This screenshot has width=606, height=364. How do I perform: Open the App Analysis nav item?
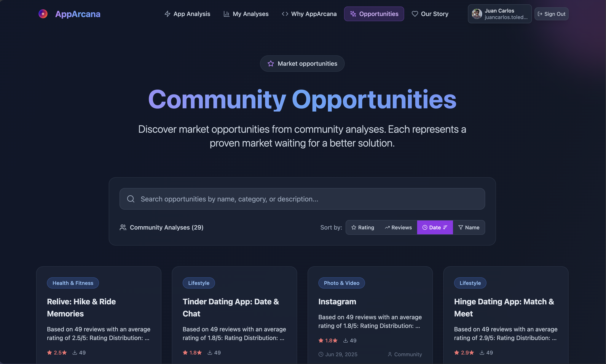[187, 14]
